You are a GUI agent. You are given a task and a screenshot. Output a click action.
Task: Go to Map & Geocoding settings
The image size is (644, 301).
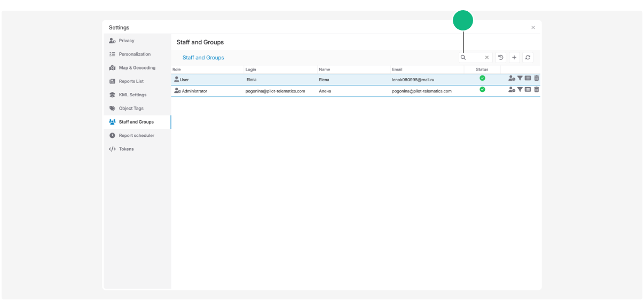137,68
